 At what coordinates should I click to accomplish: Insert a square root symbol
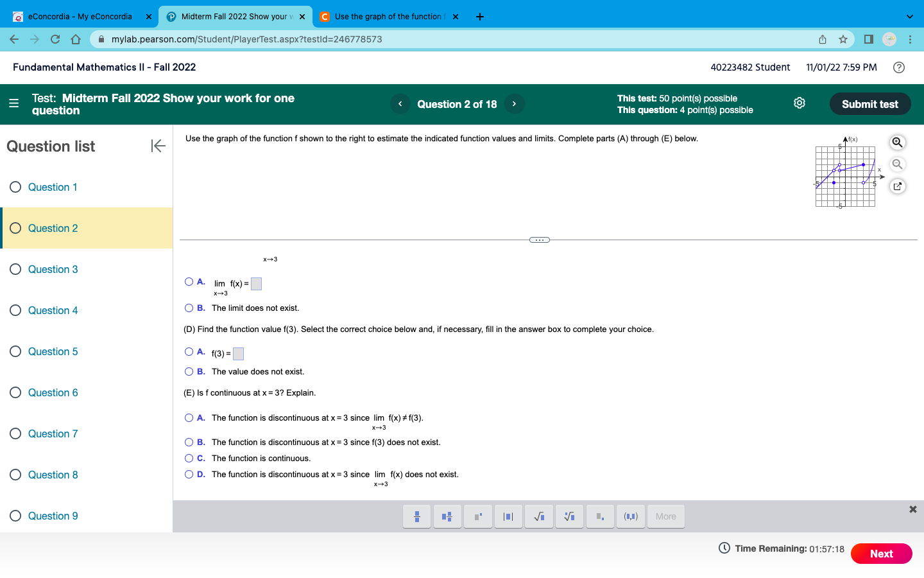pyautogui.click(x=538, y=516)
